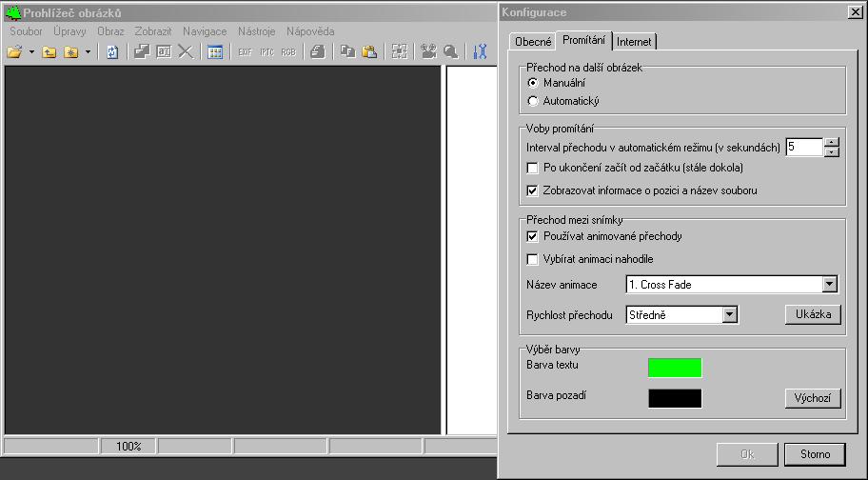Click the interval seconds input field
The image size is (868, 480).
804,148
